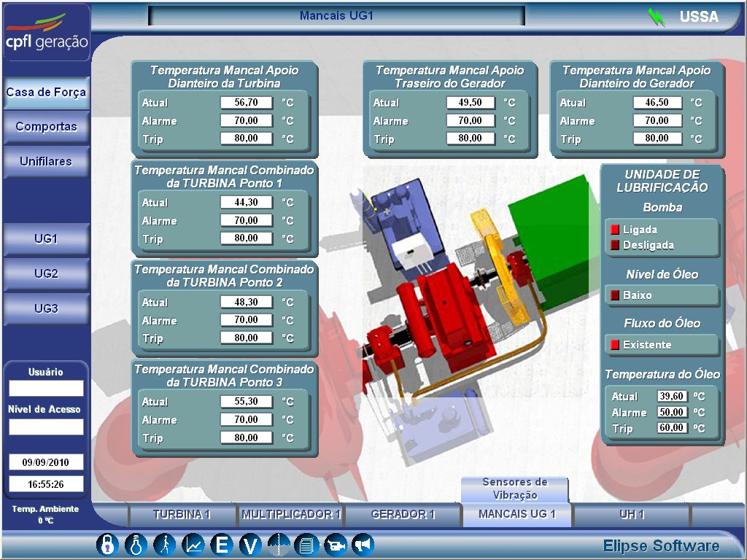Click the Elipse Software label
This screenshot has height=560, width=747.
[x=661, y=545]
